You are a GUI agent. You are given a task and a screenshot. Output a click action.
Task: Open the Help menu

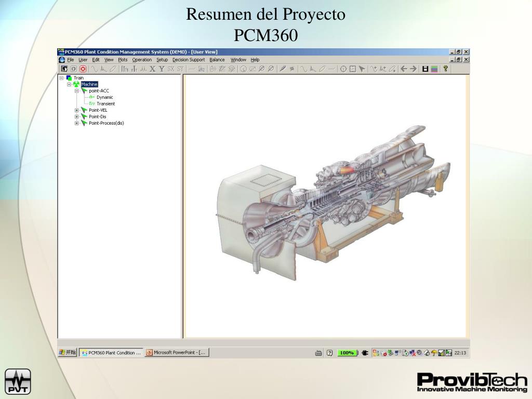pyautogui.click(x=255, y=60)
